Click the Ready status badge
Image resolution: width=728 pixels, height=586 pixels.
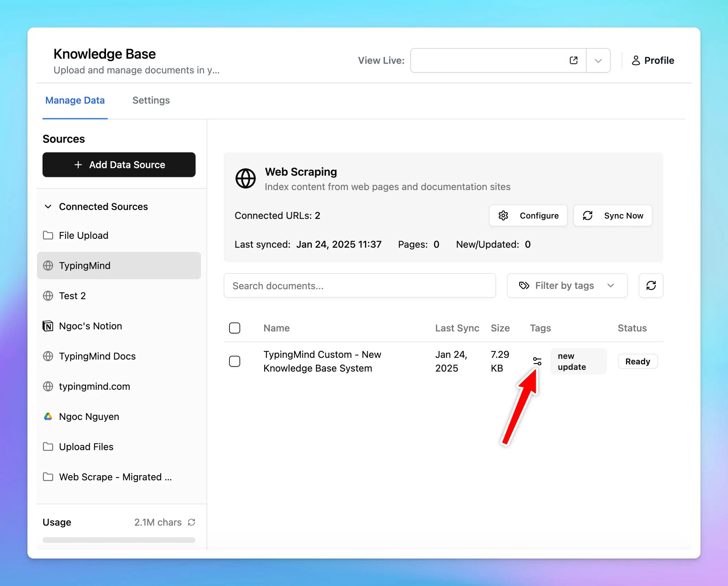coord(637,361)
